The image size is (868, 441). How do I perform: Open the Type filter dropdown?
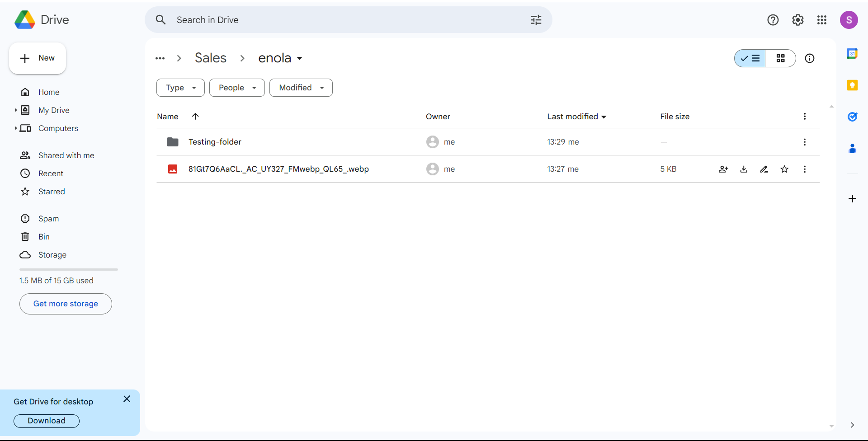(x=180, y=88)
